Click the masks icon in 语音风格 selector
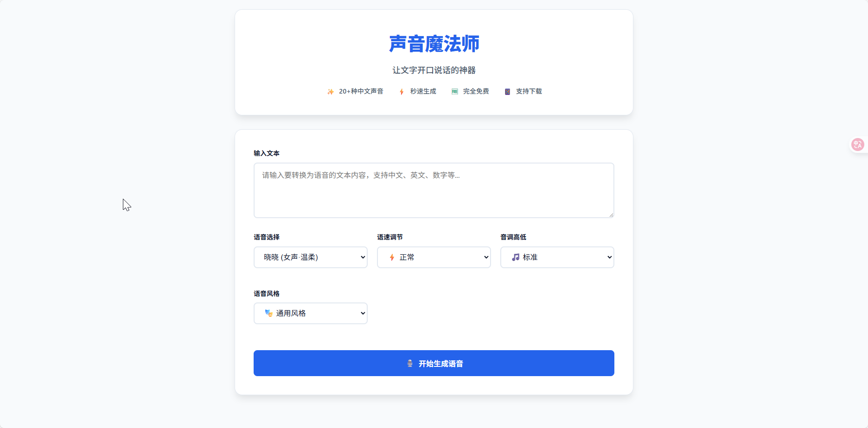 pyautogui.click(x=268, y=313)
